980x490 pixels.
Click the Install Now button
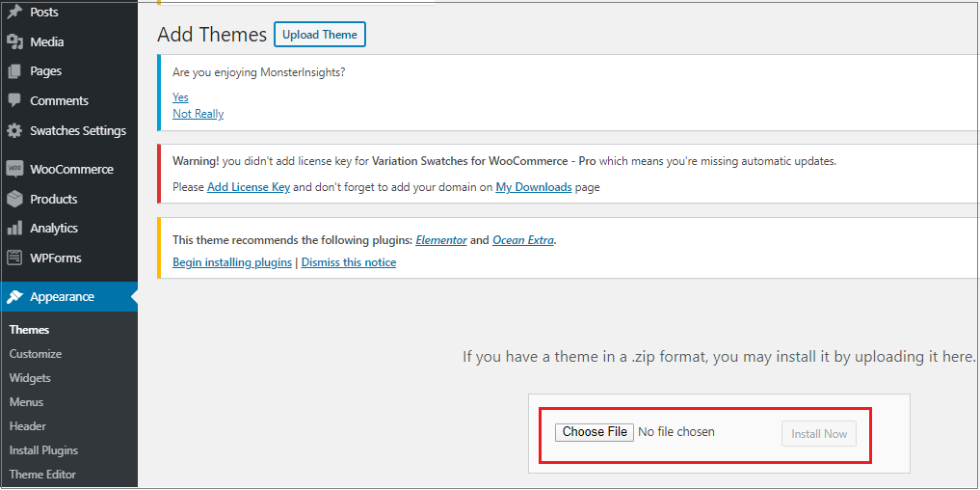pos(819,434)
